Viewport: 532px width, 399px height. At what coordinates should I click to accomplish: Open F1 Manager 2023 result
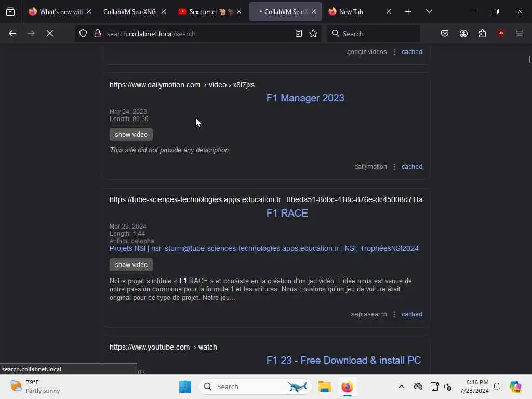click(x=305, y=98)
